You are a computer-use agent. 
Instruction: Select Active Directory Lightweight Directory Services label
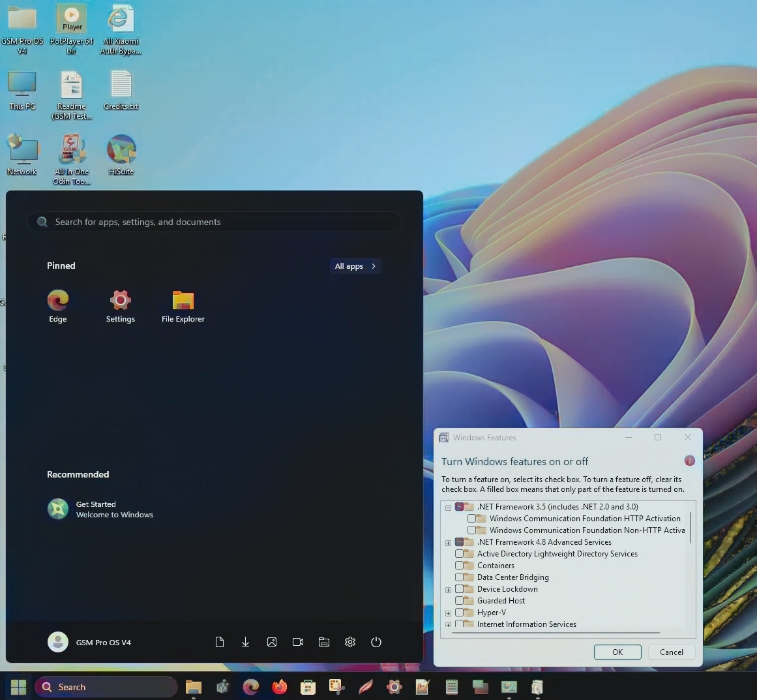pos(557,554)
